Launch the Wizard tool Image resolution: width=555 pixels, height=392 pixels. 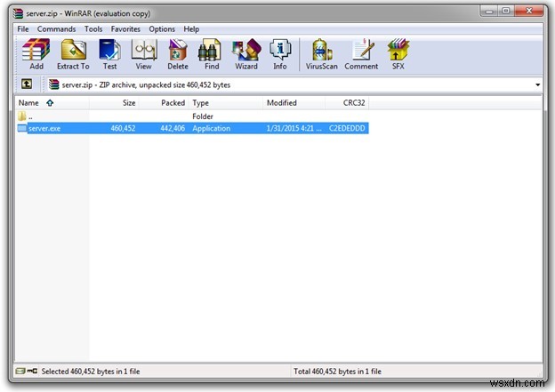click(246, 54)
